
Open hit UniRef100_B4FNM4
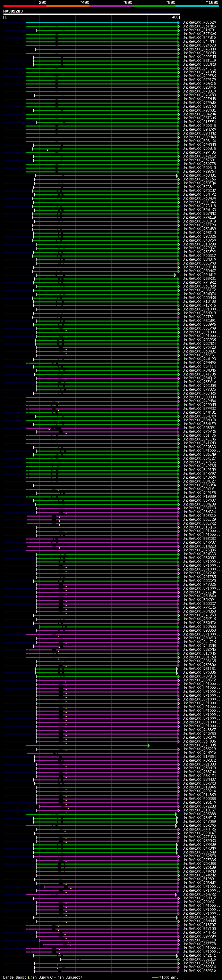[x=199, y=41]
